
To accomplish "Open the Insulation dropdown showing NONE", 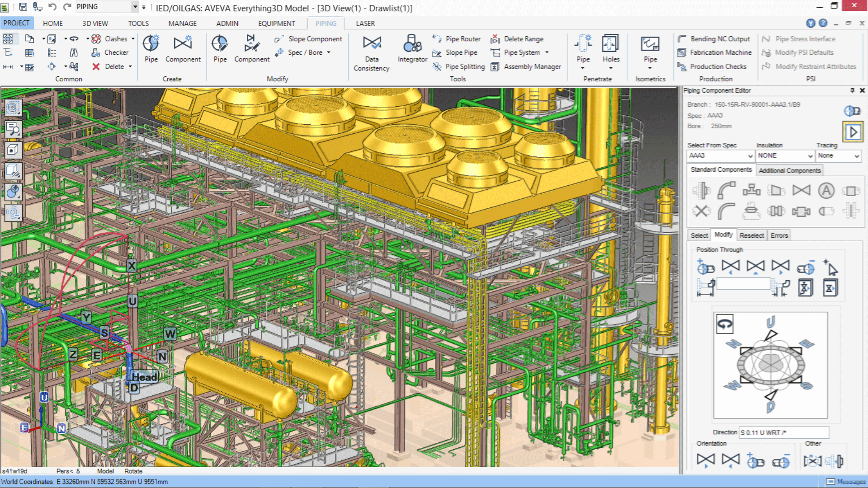I will point(785,156).
